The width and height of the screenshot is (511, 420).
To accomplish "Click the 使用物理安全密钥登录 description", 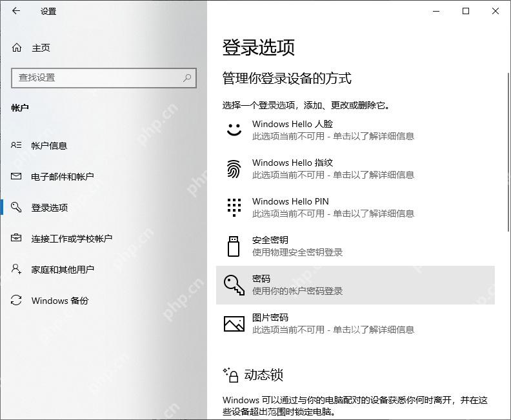I will (297, 252).
